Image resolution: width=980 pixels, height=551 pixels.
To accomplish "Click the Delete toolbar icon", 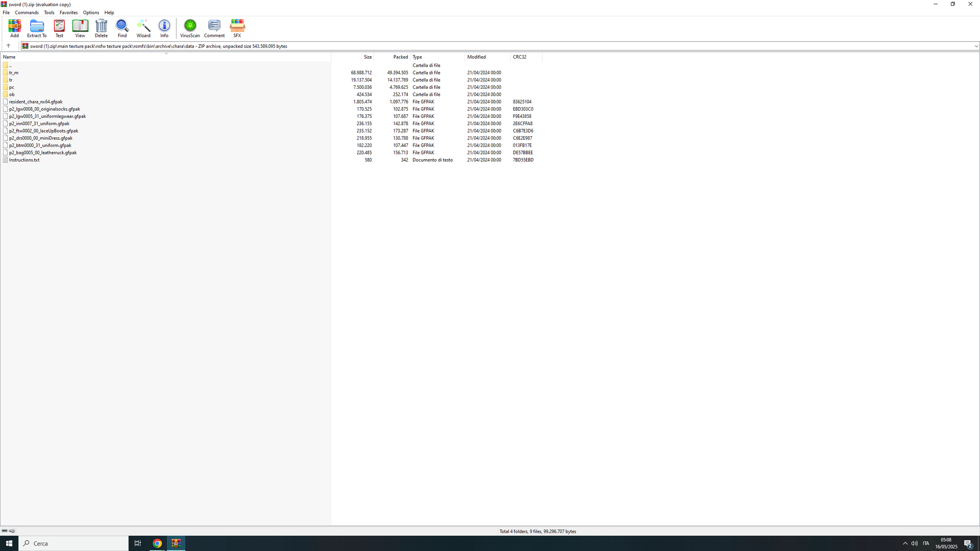I will click(x=101, y=29).
